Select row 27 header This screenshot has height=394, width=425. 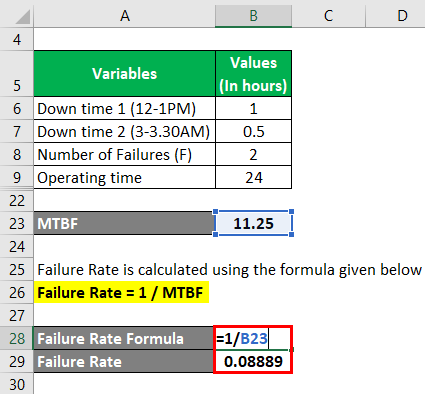pyautogui.click(x=17, y=315)
